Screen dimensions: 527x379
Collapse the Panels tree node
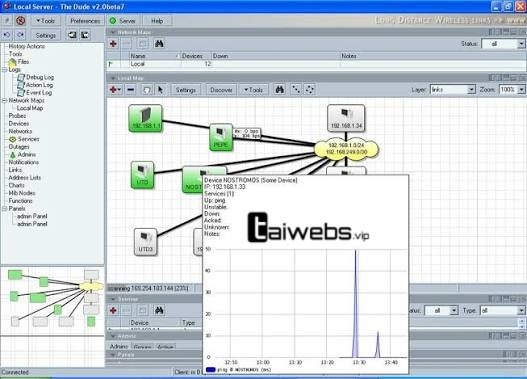[5, 209]
